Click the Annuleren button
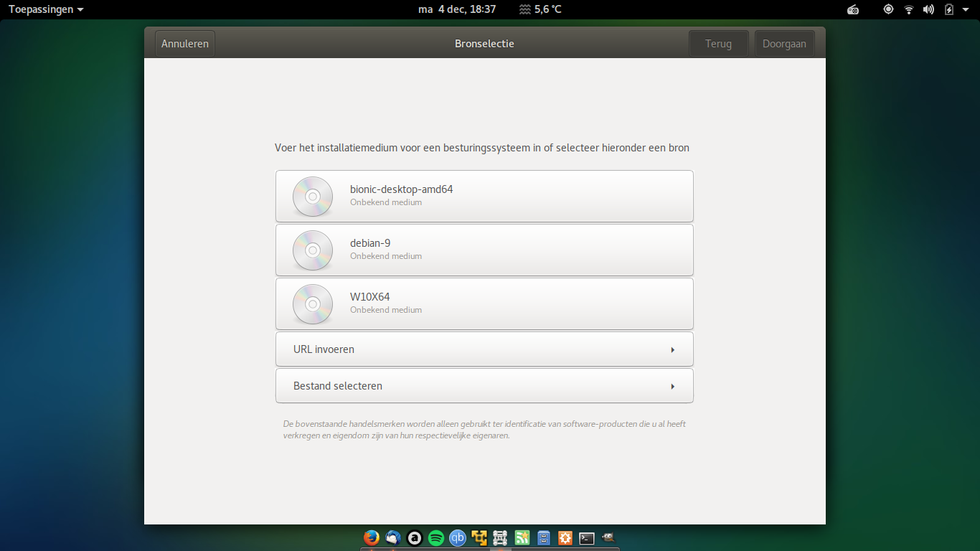 (185, 43)
